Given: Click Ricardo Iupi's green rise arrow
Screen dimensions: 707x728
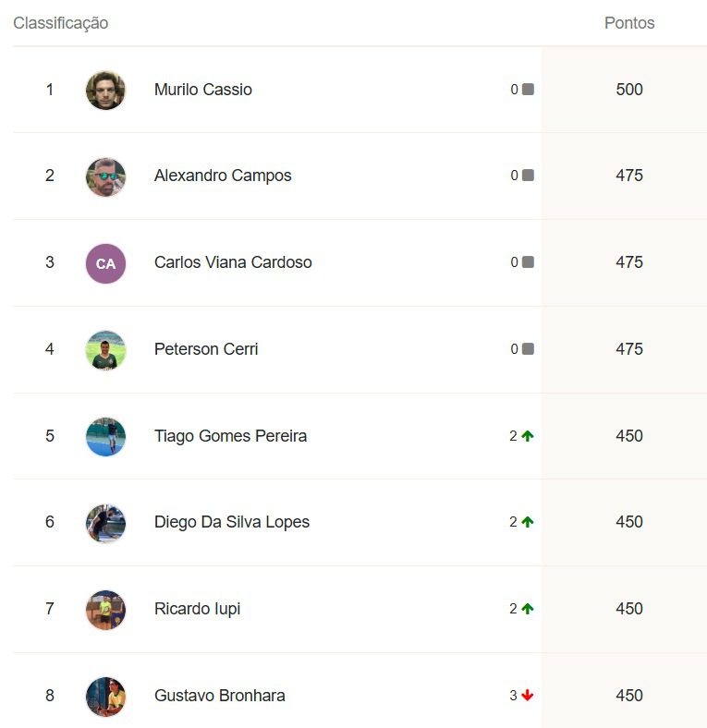Looking at the screenshot, I should tap(527, 609).
